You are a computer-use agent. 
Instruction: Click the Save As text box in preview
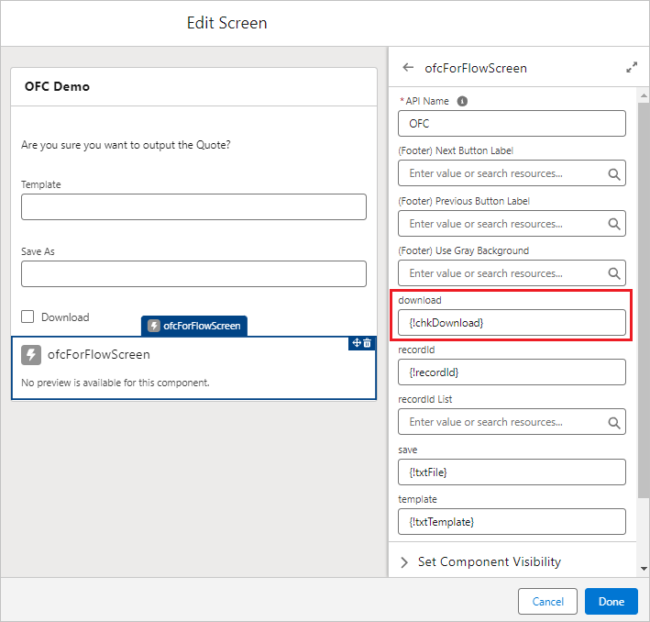click(x=194, y=274)
